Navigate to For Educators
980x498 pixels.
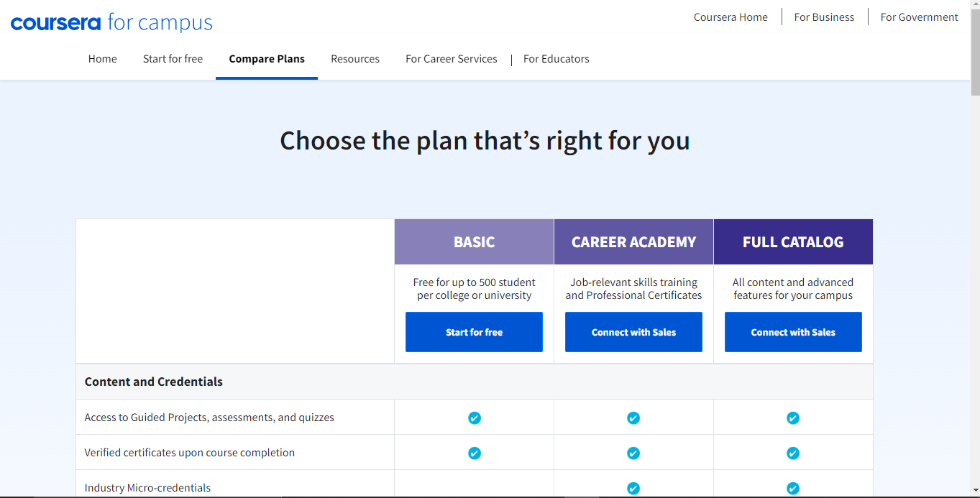557,59
